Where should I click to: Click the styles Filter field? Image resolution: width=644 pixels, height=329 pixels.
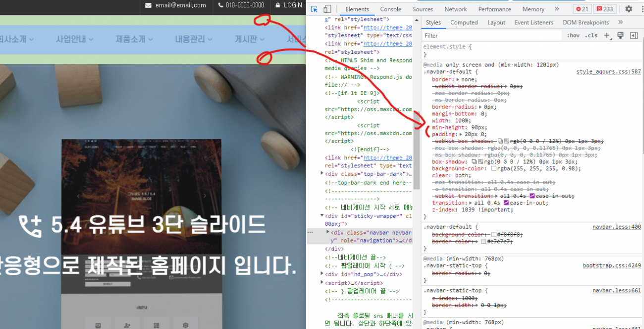point(492,36)
